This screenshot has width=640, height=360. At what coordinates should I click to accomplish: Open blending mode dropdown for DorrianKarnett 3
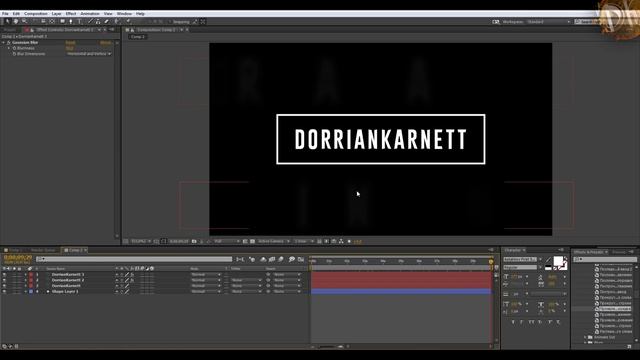pos(206,275)
